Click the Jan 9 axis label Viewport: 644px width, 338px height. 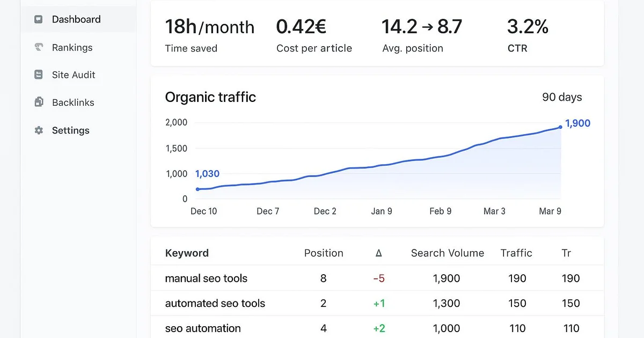click(x=382, y=211)
